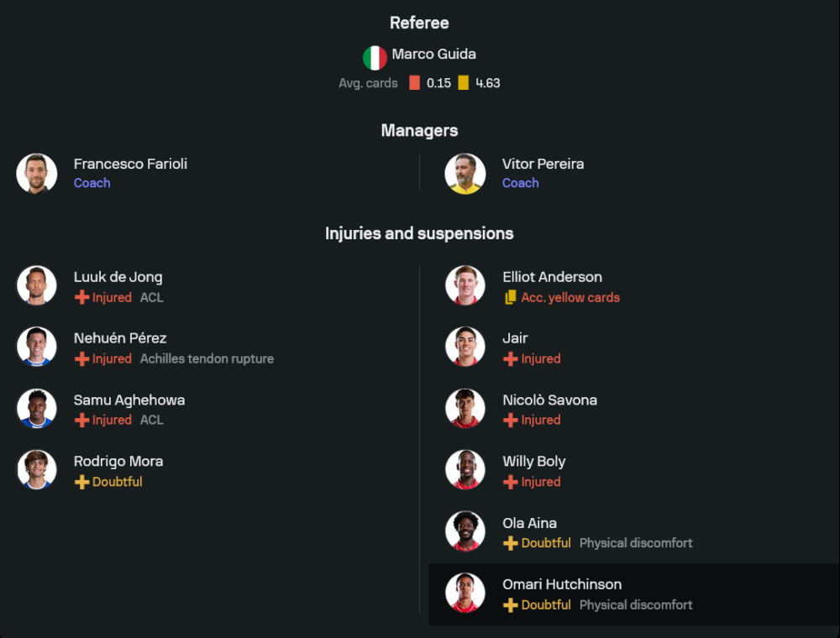
Task: Click Rodrigo Mora's yellow doubtful cross icon
Action: pyautogui.click(x=81, y=482)
